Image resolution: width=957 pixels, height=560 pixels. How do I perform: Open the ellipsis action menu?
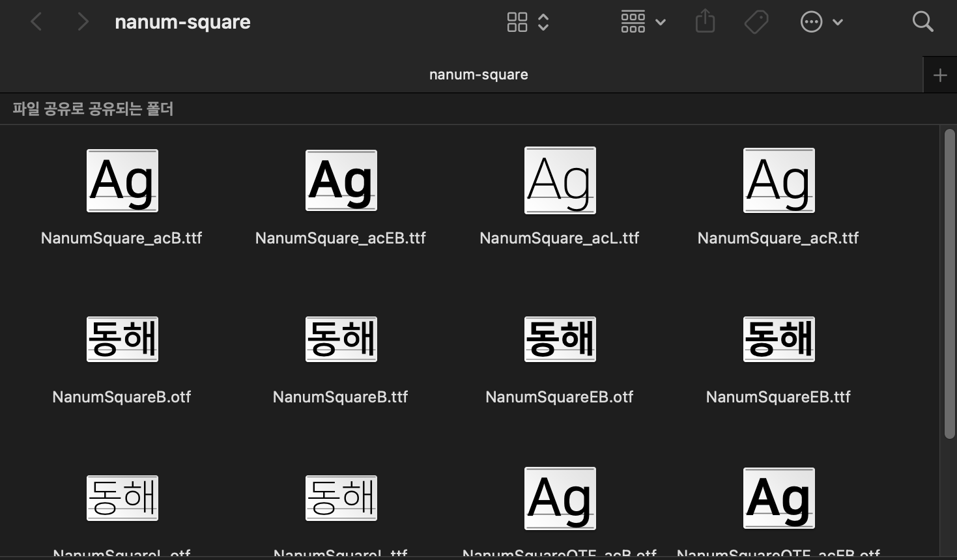coord(811,22)
